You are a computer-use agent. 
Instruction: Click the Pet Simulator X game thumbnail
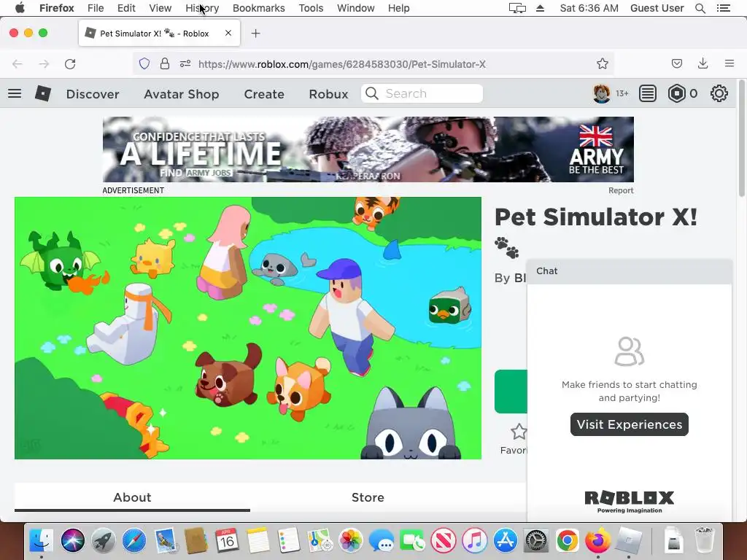click(248, 328)
